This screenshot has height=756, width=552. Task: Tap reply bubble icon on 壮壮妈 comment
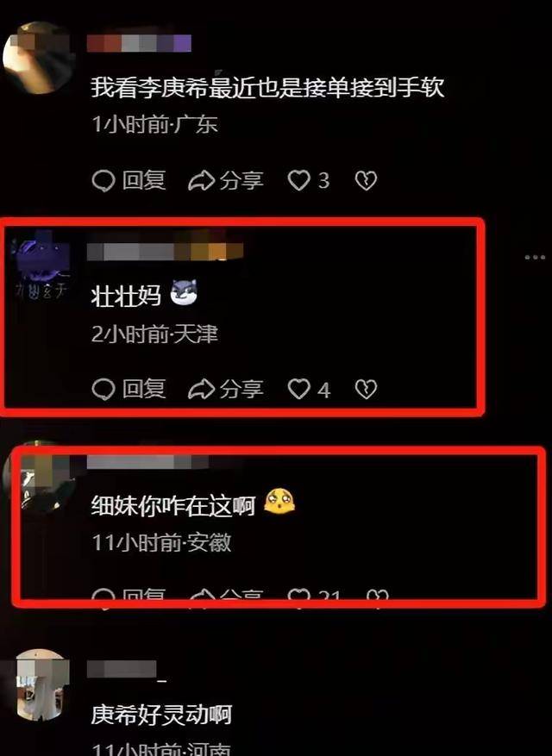103,389
